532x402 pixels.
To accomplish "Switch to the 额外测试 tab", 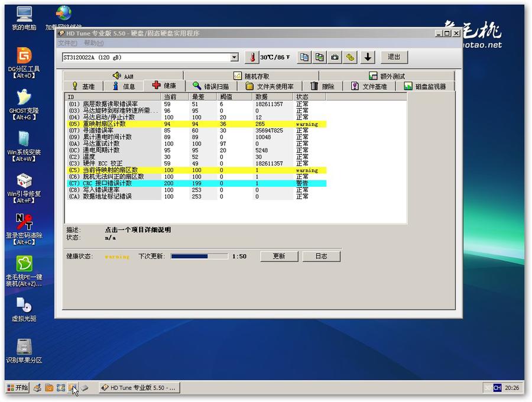I will [387, 76].
